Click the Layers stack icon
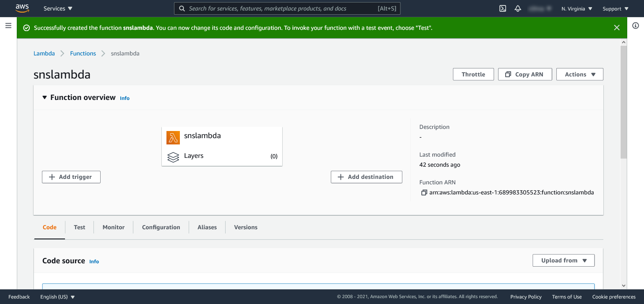 (173, 157)
